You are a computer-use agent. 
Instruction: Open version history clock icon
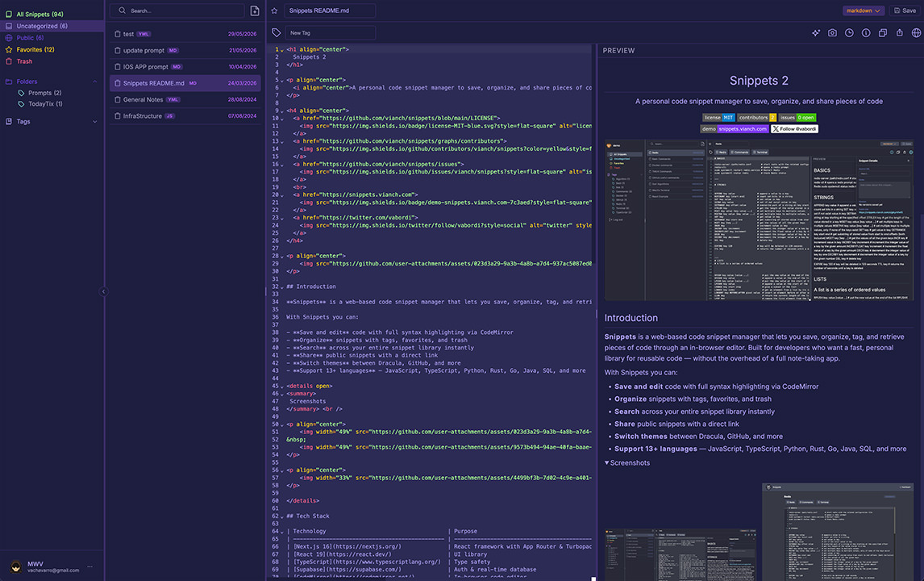849,33
